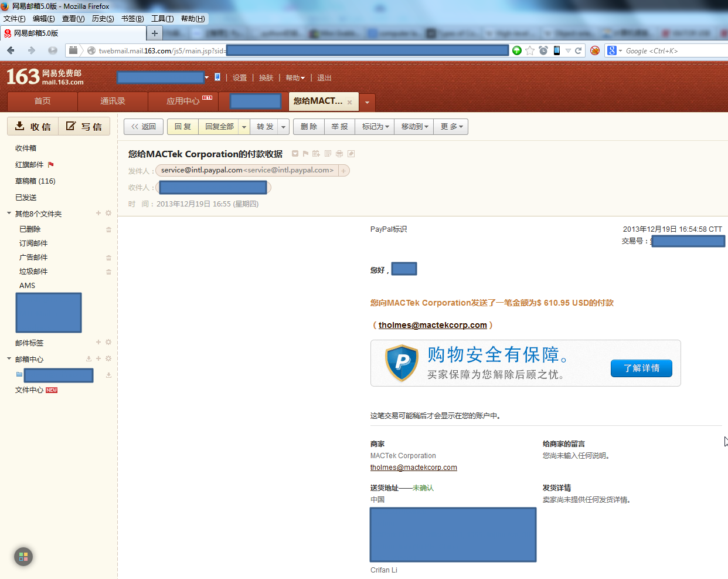The height and width of the screenshot is (579, 728).
Task: Empty the 已删除 folder via trash icon
Action: (x=108, y=229)
